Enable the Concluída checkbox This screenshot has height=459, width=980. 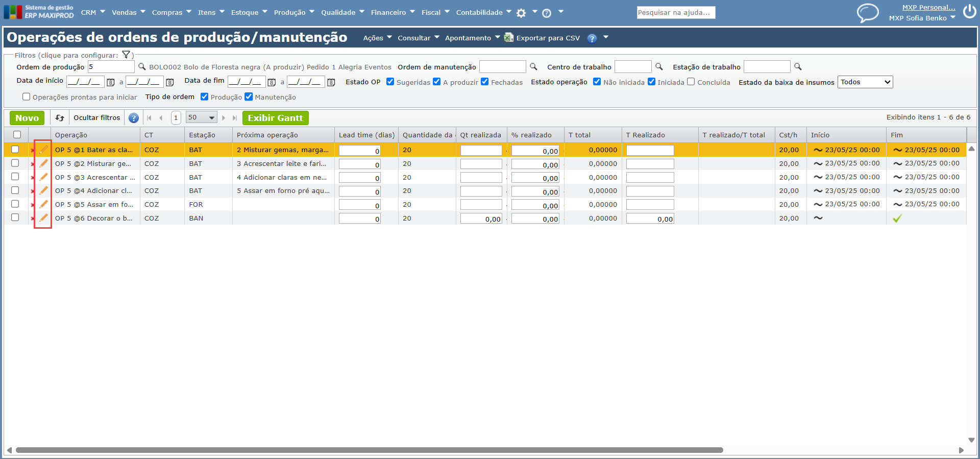coord(691,82)
